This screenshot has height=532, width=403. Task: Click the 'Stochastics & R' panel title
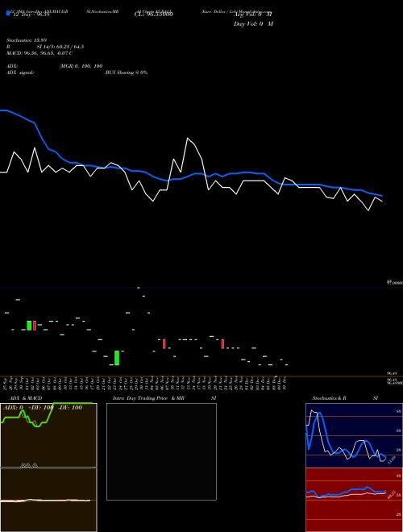tap(329, 398)
